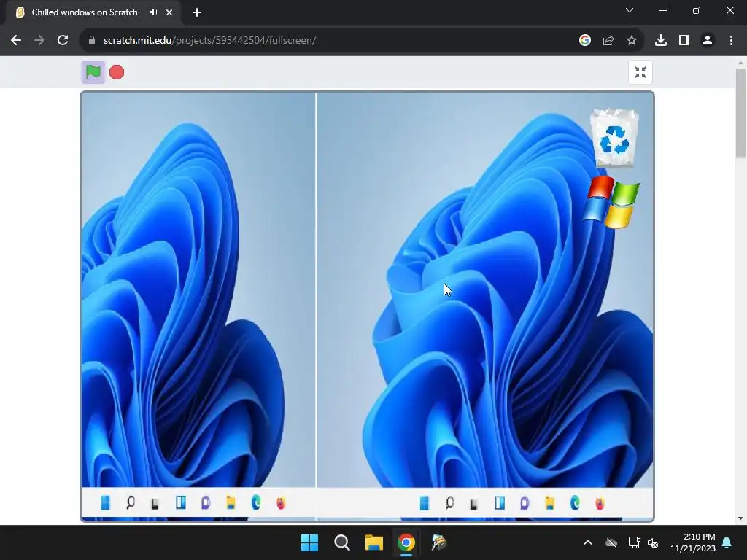Click the page vertical scrollbar thumb
This screenshot has height=560, width=747.
tap(740, 113)
